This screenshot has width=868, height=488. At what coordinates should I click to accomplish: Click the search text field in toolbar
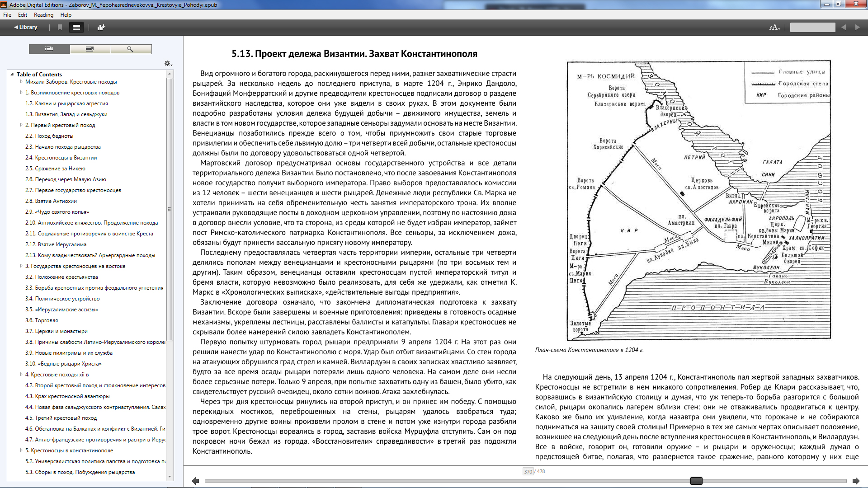812,27
